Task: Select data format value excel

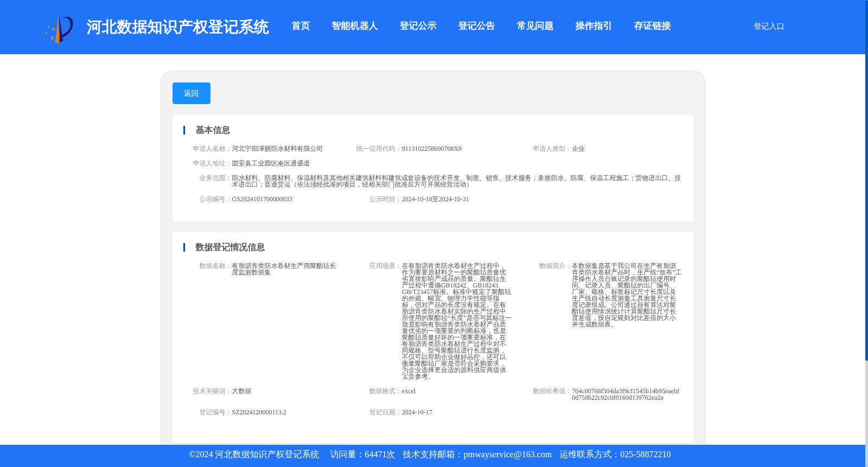Action: tap(409, 391)
